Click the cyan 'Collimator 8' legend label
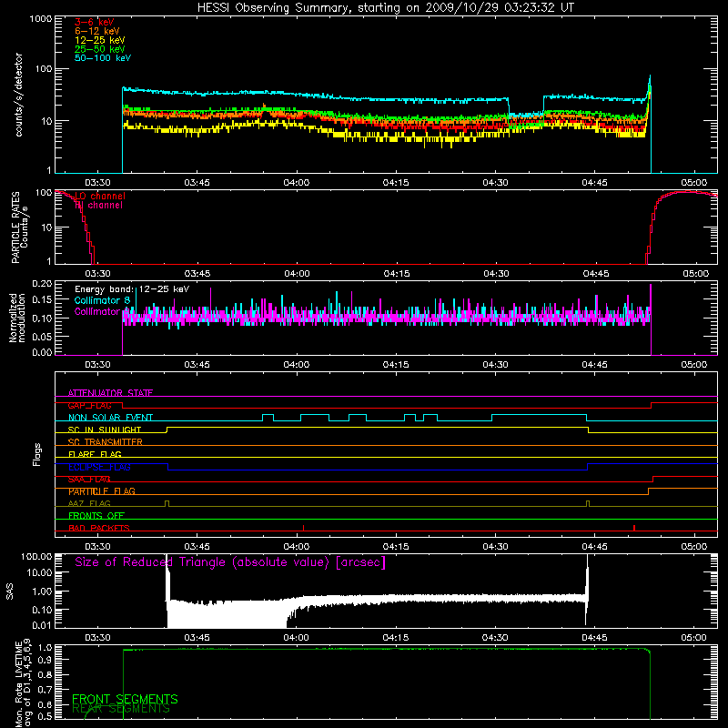This screenshot has width=728, height=728. click(102, 300)
